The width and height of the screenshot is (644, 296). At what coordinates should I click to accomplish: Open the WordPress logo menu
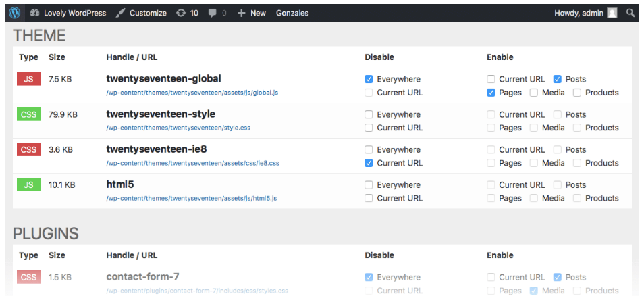pos(15,13)
